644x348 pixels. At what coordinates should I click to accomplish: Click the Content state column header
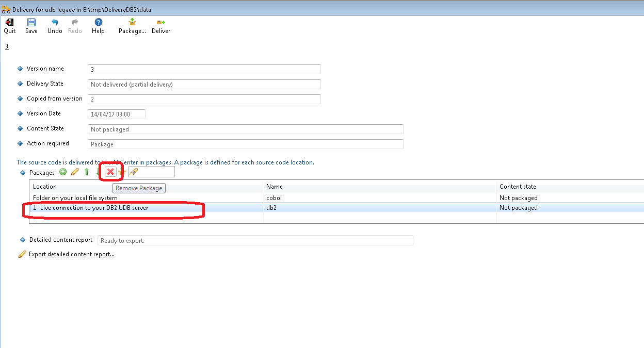point(518,187)
